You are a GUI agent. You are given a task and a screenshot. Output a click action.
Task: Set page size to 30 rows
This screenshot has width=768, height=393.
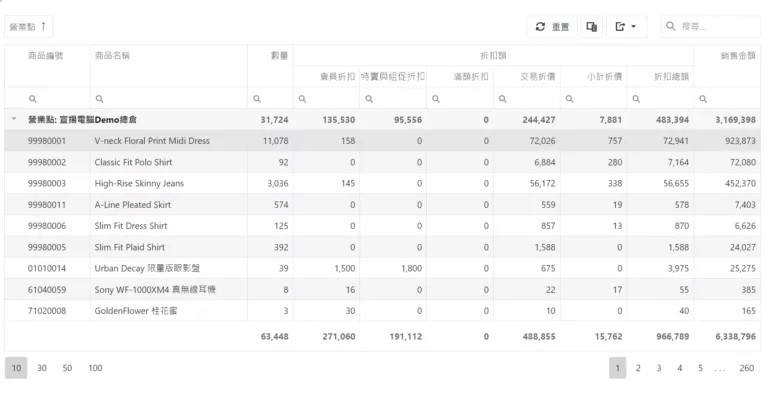(42, 368)
